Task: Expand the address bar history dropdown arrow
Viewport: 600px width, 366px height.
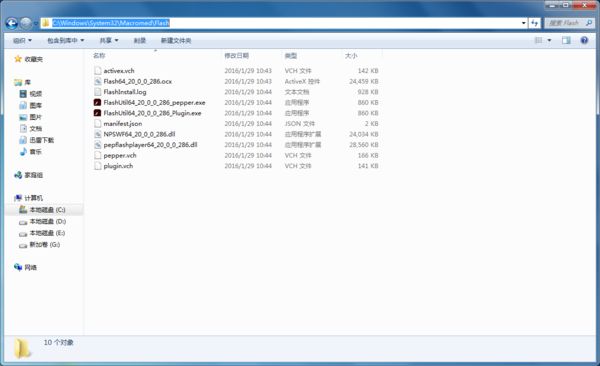Action: click(523, 23)
